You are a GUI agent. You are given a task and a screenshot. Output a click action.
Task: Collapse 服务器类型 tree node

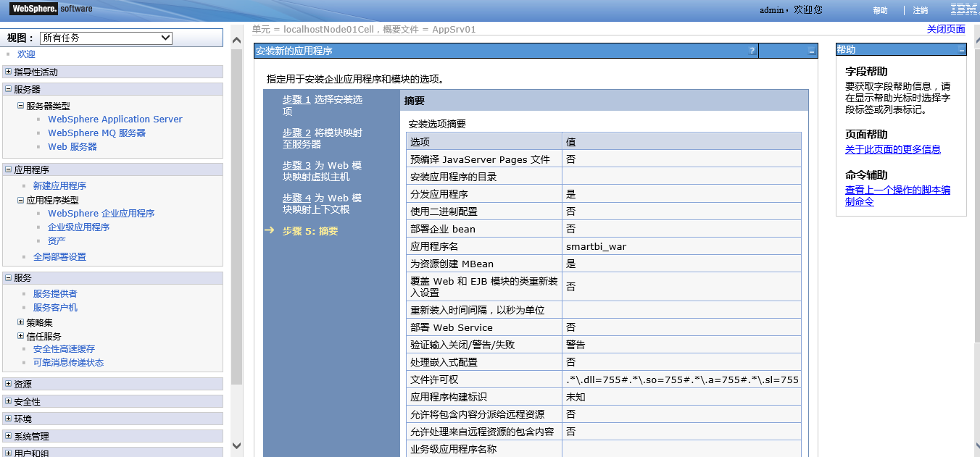click(21, 106)
